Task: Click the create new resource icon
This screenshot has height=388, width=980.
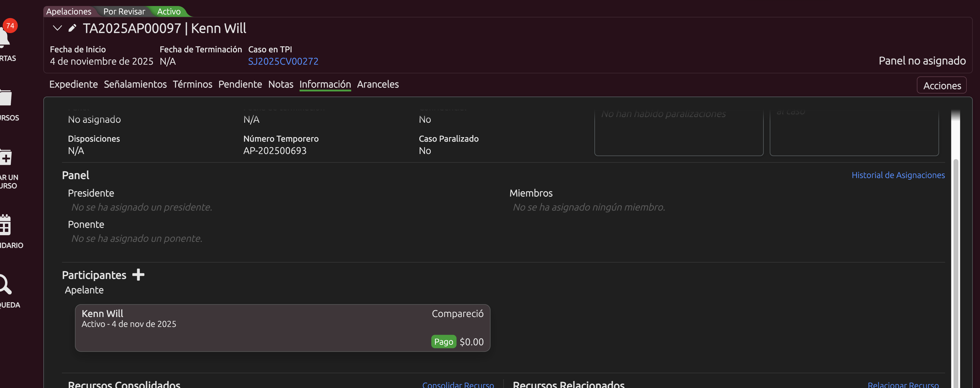Action: (x=6, y=158)
